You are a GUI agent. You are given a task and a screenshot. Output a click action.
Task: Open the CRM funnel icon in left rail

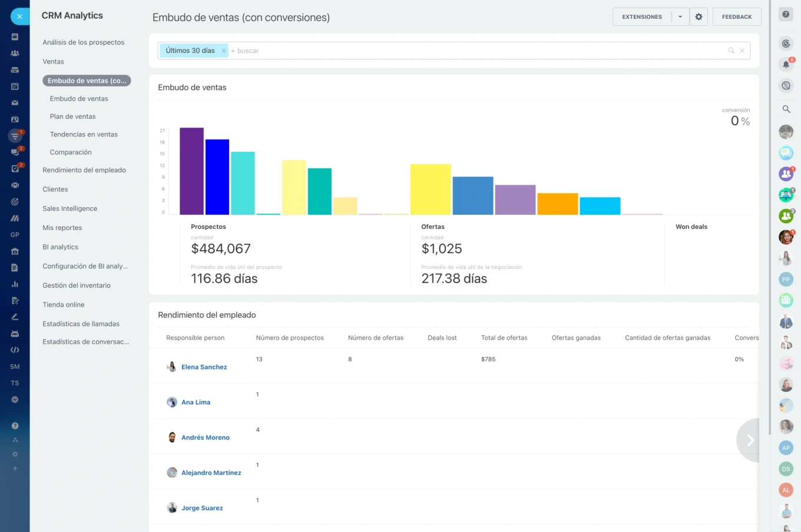pyautogui.click(x=15, y=136)
